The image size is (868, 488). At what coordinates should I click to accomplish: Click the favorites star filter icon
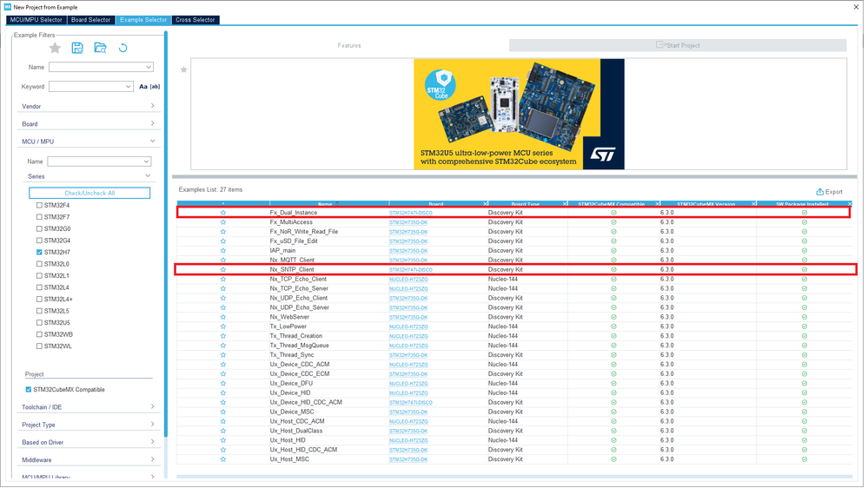pyautogui.click(x=55, y=48)
